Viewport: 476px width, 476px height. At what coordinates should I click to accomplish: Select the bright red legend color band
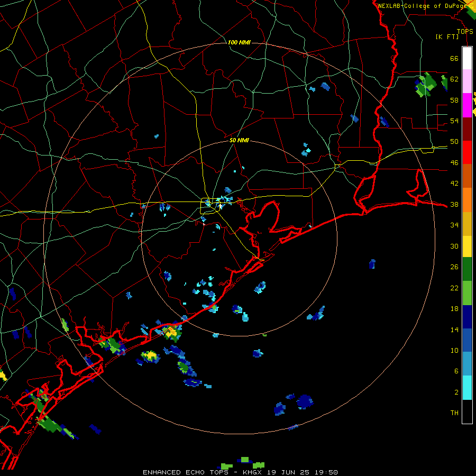click(x=467, y=152)
